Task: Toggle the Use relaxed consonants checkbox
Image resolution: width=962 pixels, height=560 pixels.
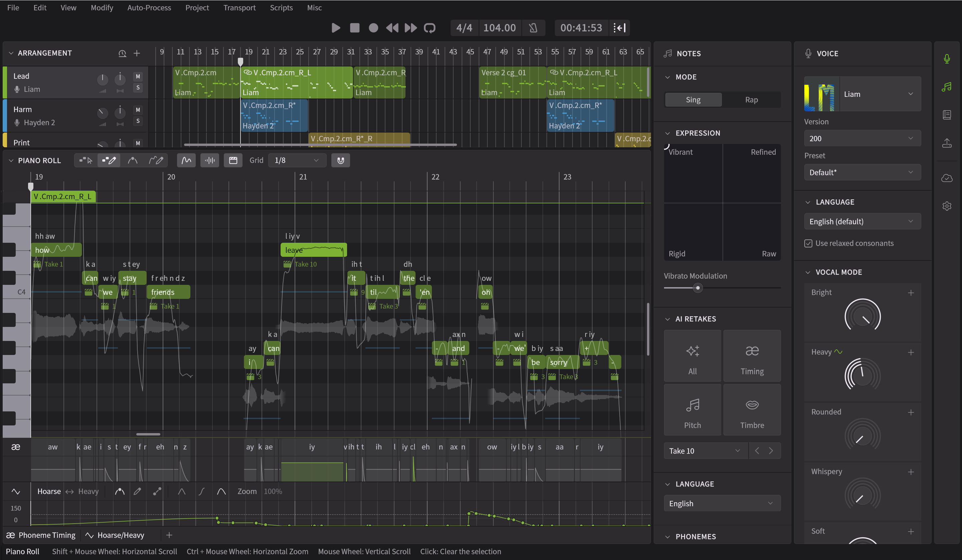Action: [808, 243]
